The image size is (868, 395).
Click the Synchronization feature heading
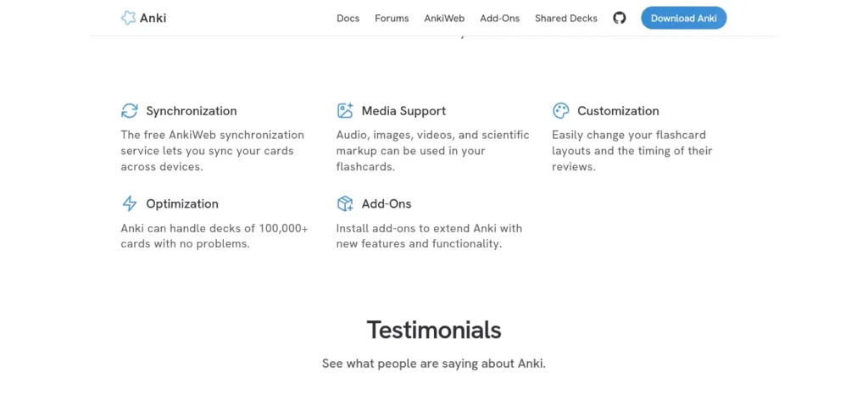tap(192, 111)
